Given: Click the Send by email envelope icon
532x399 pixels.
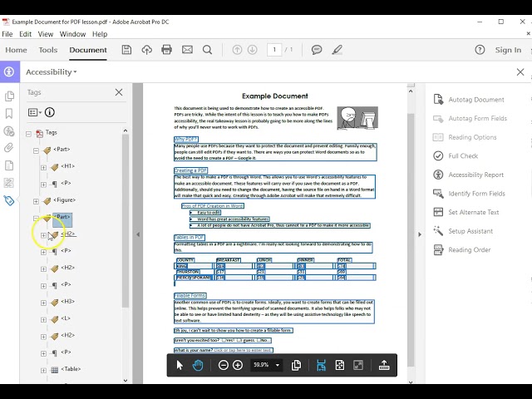Looking at the screenshot, I should pos(186,50).
